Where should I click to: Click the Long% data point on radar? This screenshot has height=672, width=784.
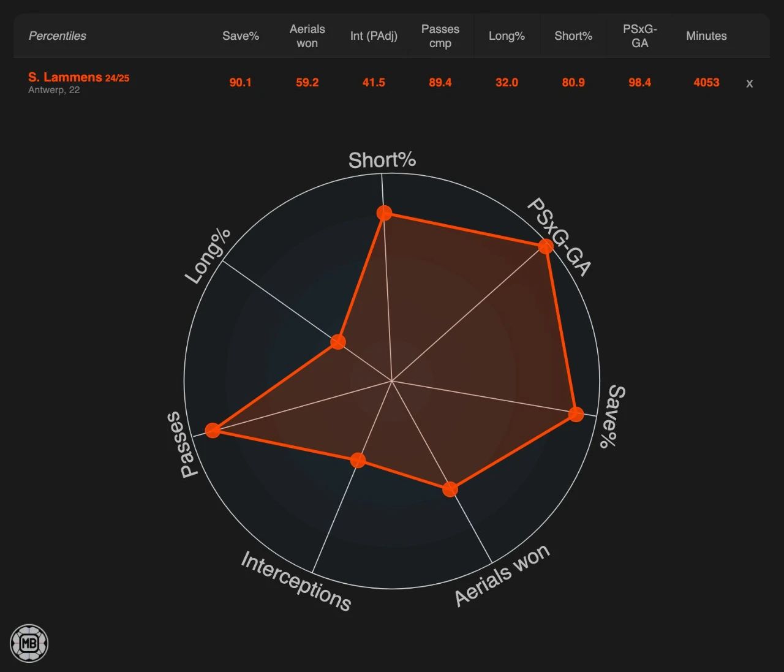338,342
